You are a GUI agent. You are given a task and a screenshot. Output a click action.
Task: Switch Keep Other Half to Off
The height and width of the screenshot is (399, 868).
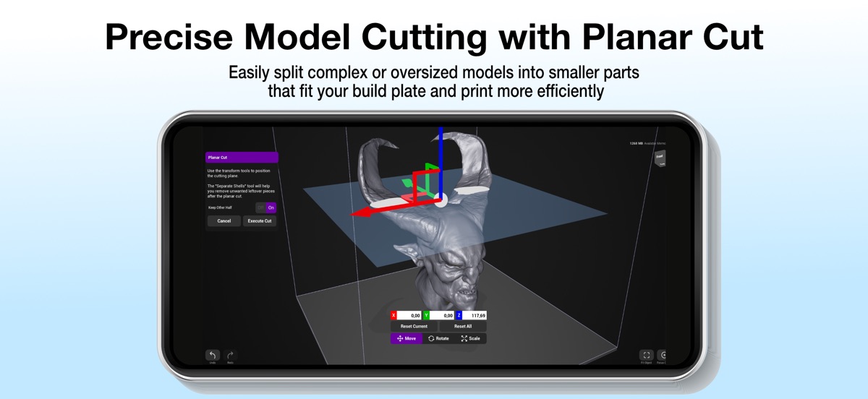tap(260, 207)
